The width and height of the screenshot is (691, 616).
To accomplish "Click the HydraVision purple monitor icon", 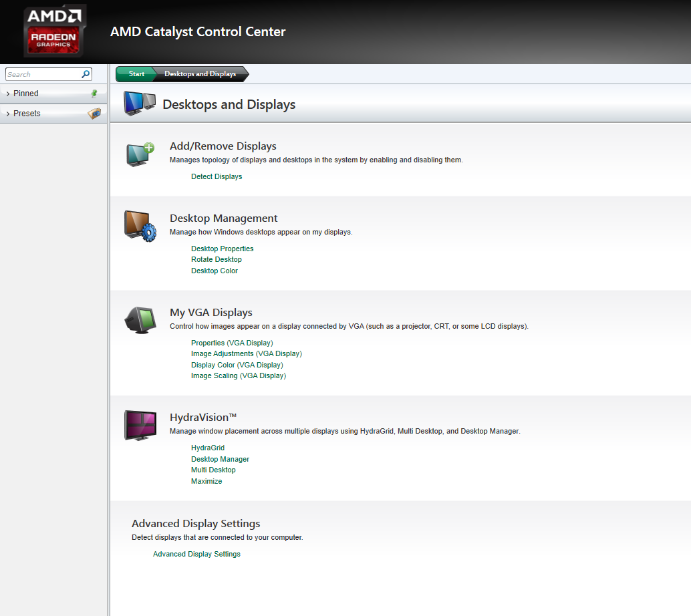I will pyautogui.click(x=140, y=425).
